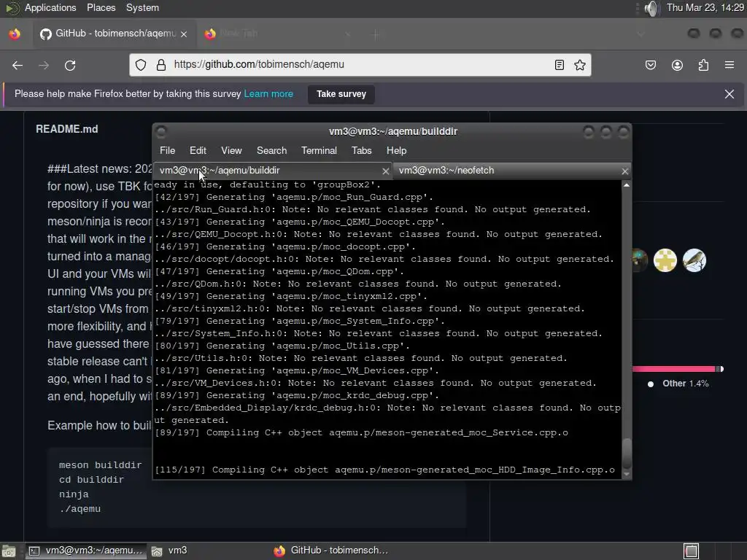747x560 pixels.
Task: Click the show desktop icon in the bottom panel
Action: [x=9, y=551]
